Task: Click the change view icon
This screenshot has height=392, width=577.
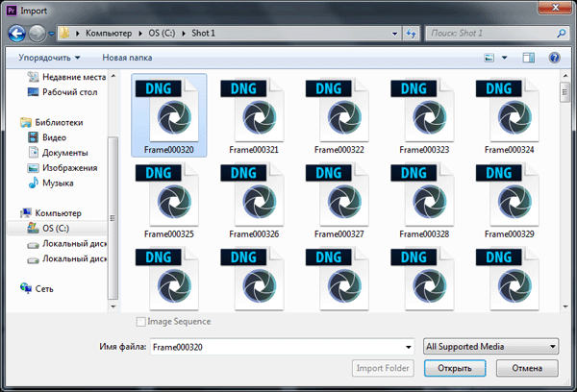Action: pyautogui.click(x=489, y=58)
